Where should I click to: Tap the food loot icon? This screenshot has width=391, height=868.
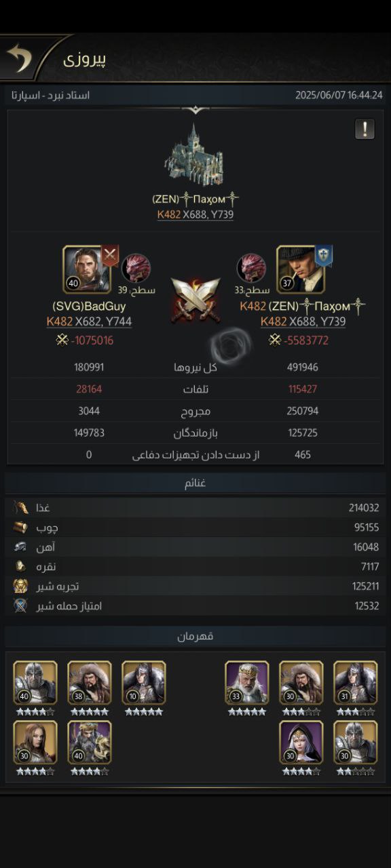click(x=21, y=507)
